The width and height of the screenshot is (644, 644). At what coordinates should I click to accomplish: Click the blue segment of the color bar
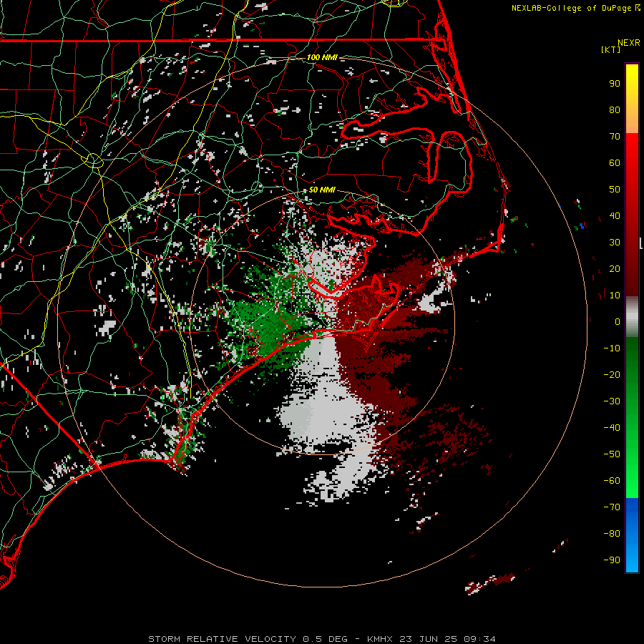(632, 535)
